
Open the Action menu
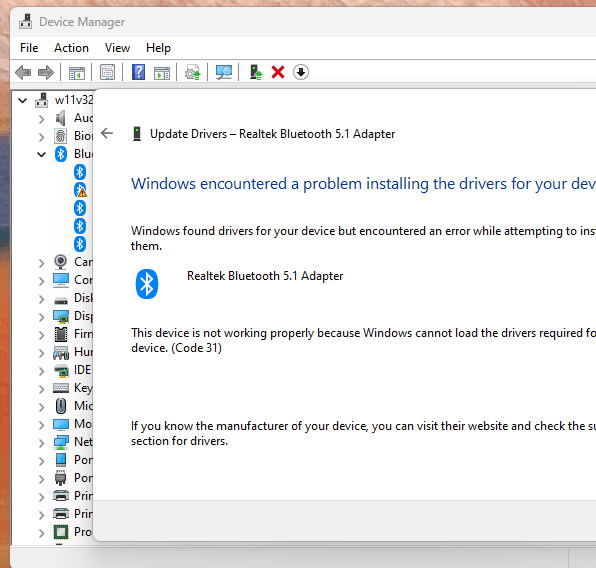point(71,48)
